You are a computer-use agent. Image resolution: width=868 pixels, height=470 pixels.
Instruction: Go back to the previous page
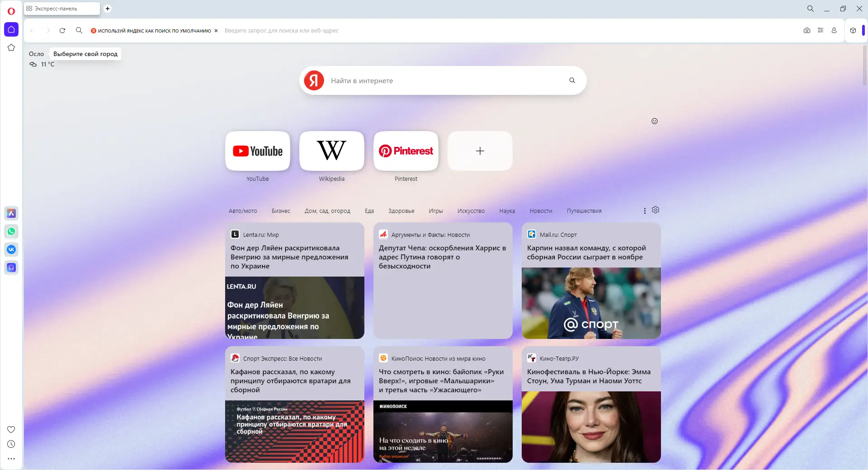pos(32,31)
